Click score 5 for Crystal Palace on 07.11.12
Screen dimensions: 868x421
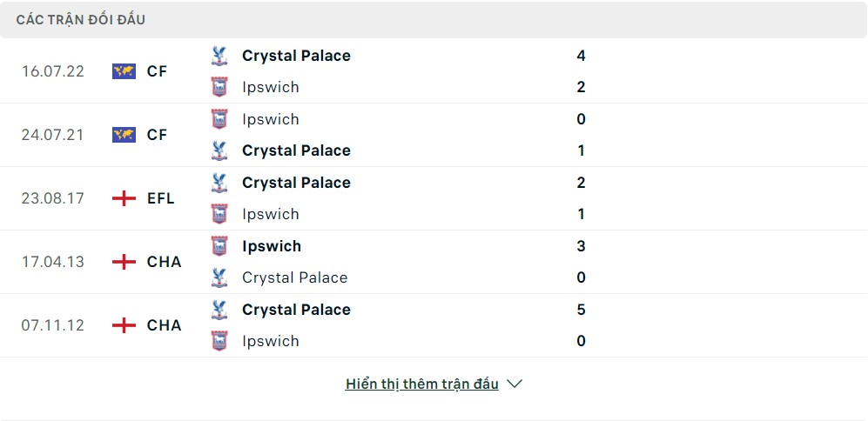coord(581,310)
